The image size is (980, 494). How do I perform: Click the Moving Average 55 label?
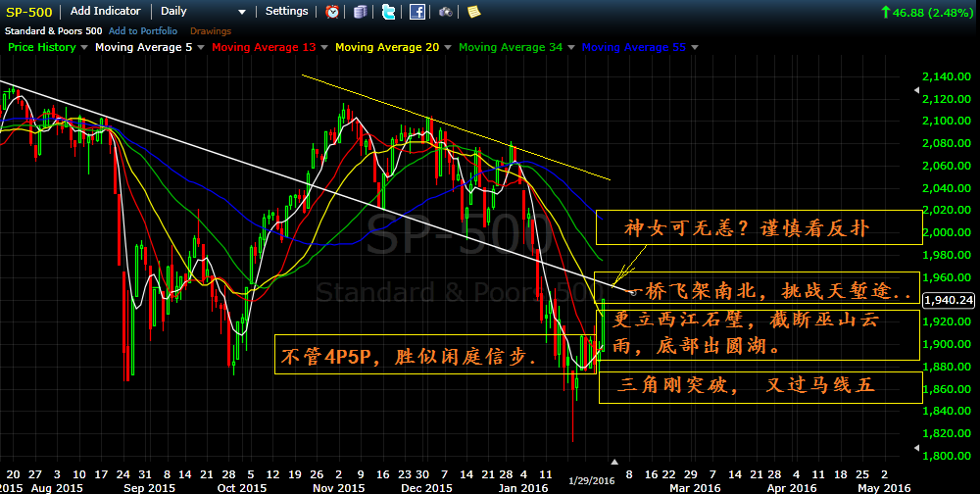point(634,47)
